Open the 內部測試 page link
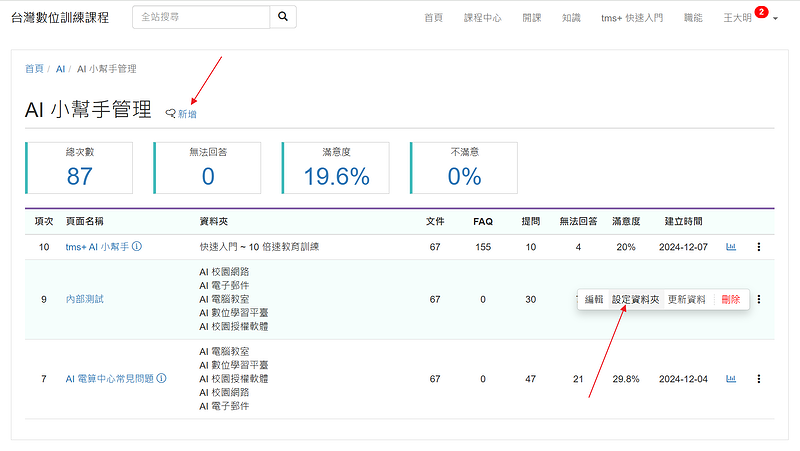Screen dimensions: 800x451 [84, 299]
